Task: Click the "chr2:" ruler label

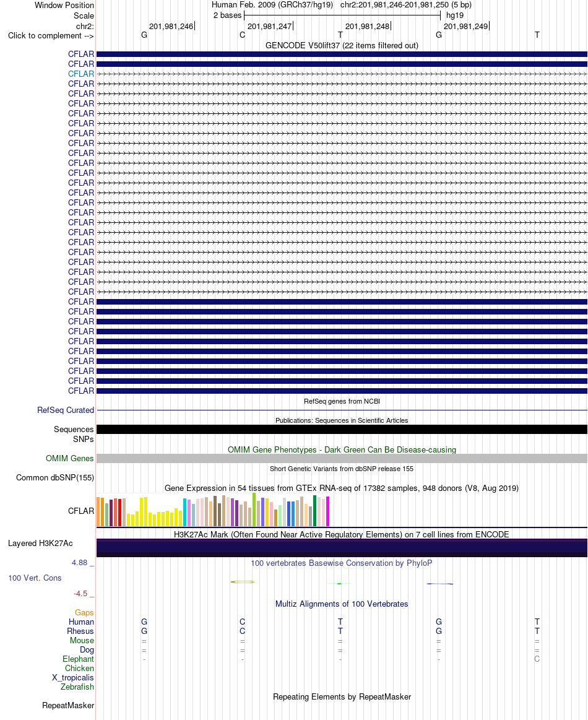Action: pyautogui.click(x=85, y=26)
